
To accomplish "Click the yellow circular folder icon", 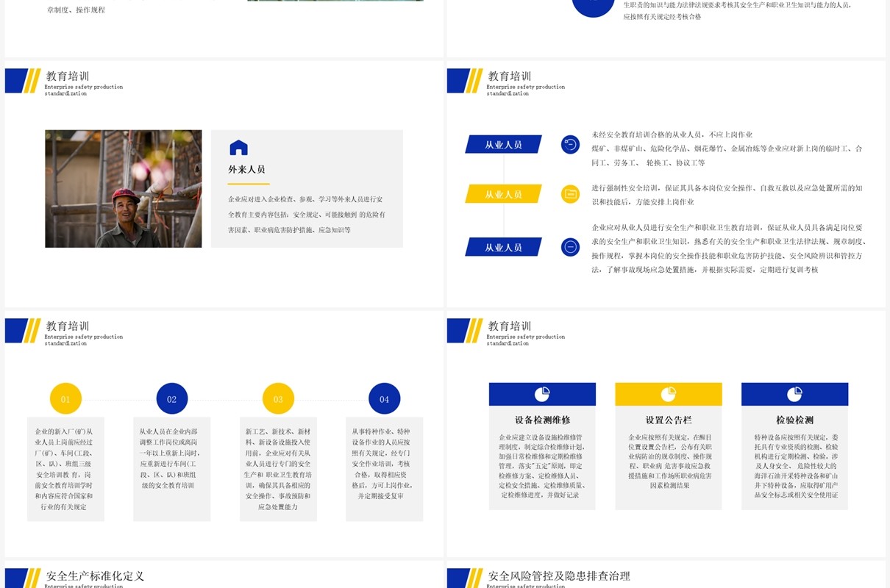I will coord(570,194).
